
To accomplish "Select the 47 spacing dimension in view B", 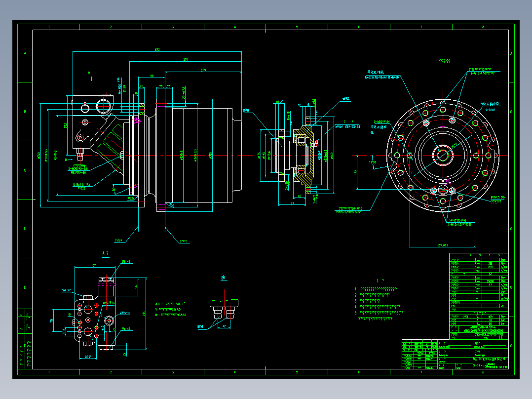I will (x=224, y=326).
